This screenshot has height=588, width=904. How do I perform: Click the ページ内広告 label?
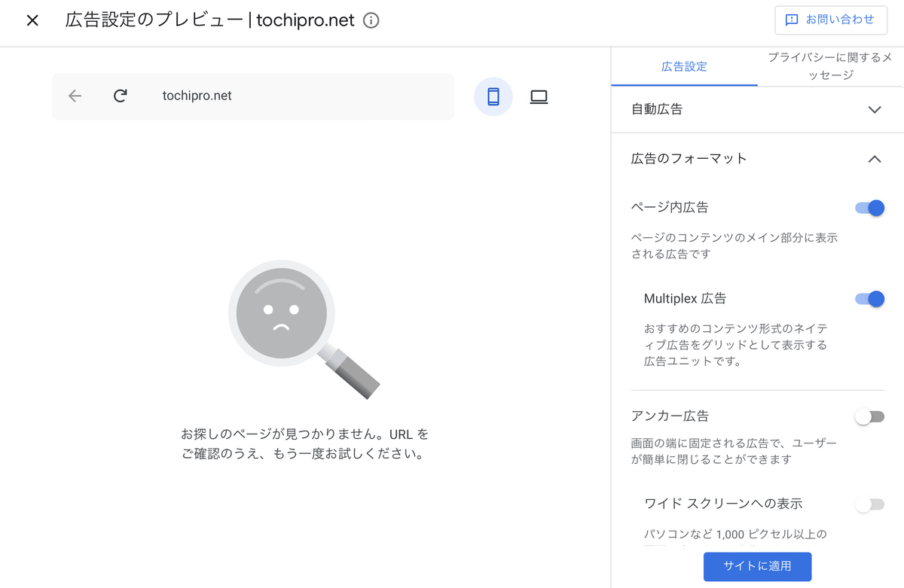coord(670,207)
